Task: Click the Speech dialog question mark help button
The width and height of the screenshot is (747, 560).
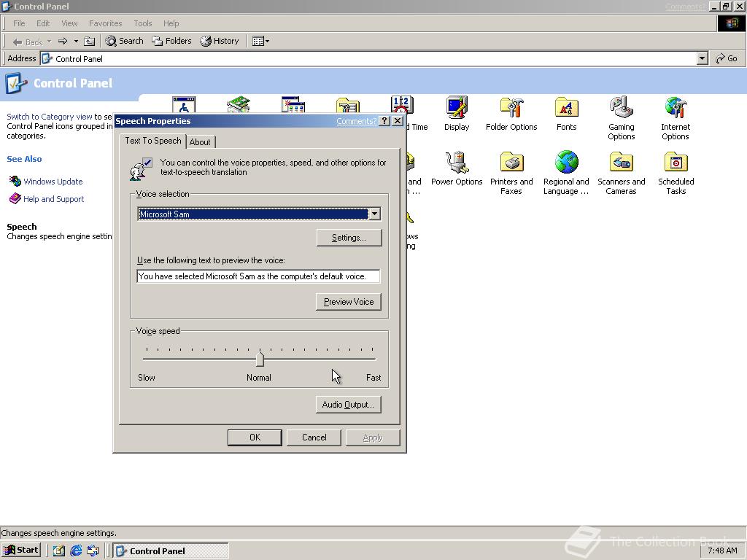Action: tap(384, 121)
